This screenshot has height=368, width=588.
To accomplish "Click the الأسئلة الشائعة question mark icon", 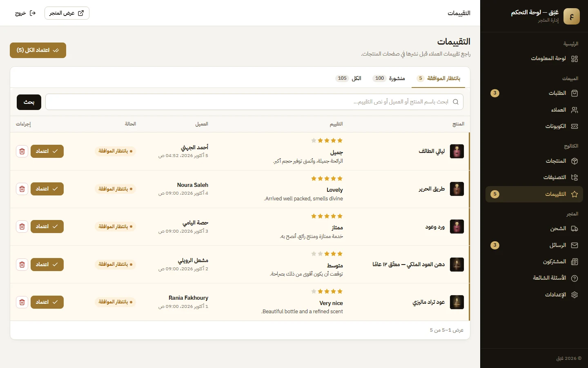I will (x=575, y=278).
